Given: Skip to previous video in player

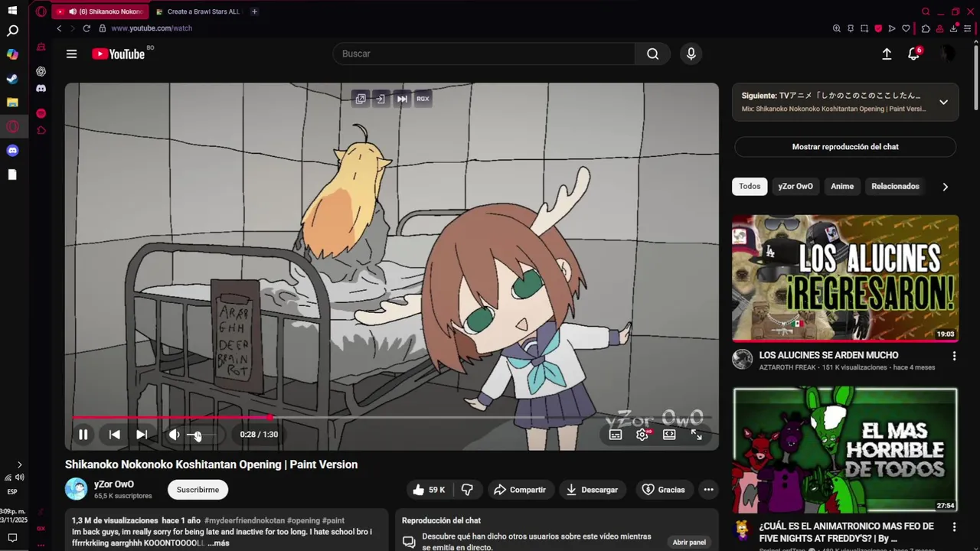Looking at the screenshot, I should (114, 435).
